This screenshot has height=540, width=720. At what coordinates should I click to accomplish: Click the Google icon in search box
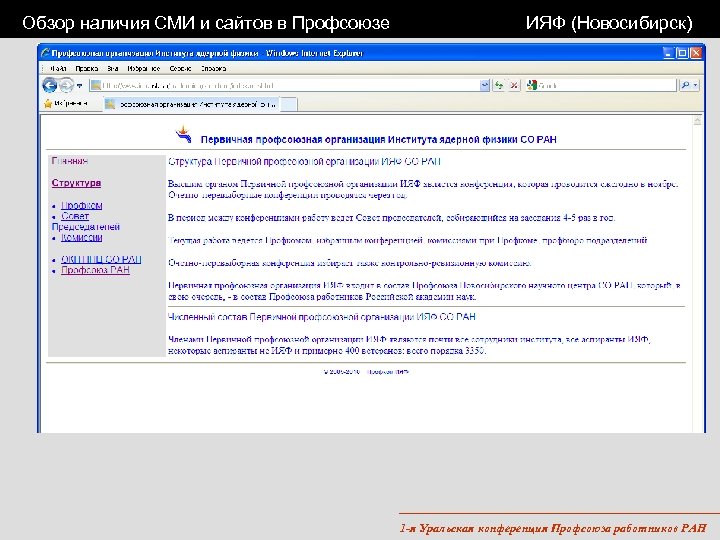tap(532, 85)
